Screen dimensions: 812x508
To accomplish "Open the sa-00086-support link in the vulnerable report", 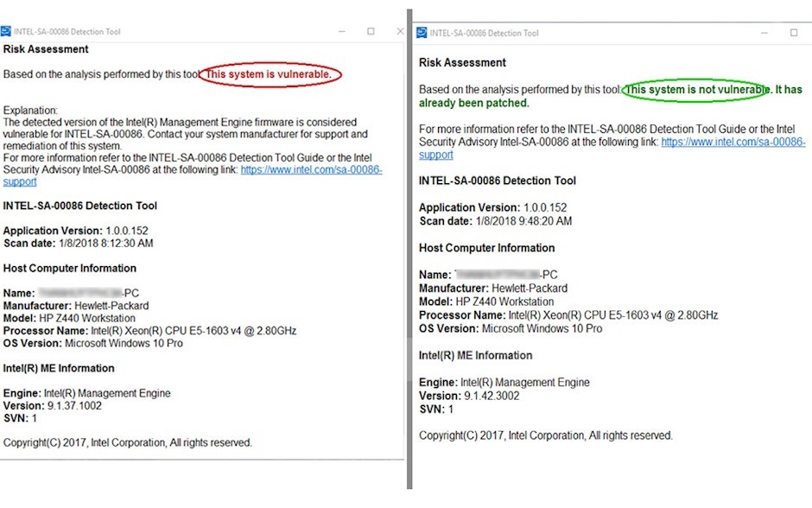I will tap(311, 170).
